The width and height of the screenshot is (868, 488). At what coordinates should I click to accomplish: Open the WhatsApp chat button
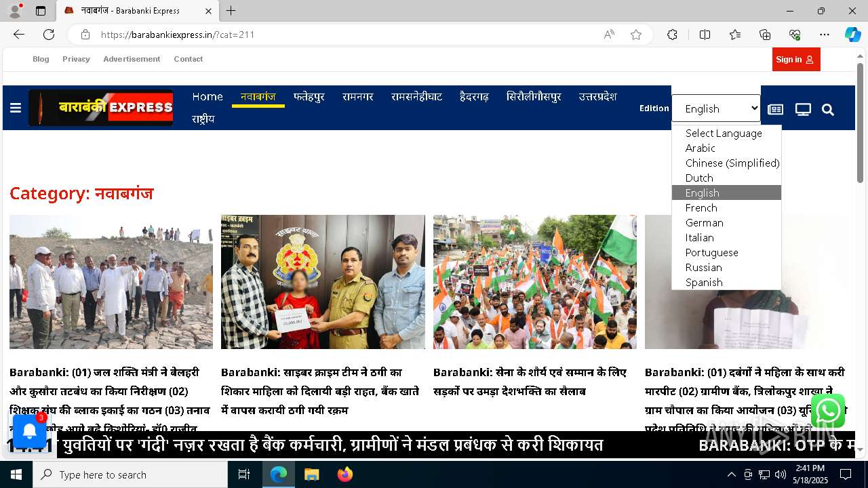coord(828,411)
